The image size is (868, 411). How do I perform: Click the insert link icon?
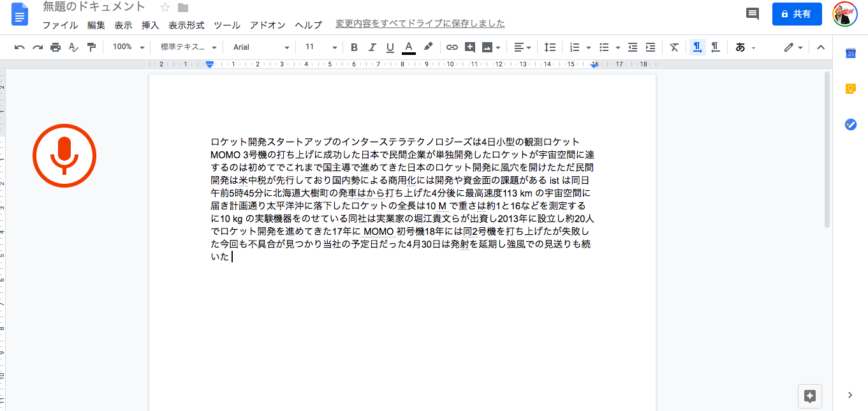(x=452, y=47)
